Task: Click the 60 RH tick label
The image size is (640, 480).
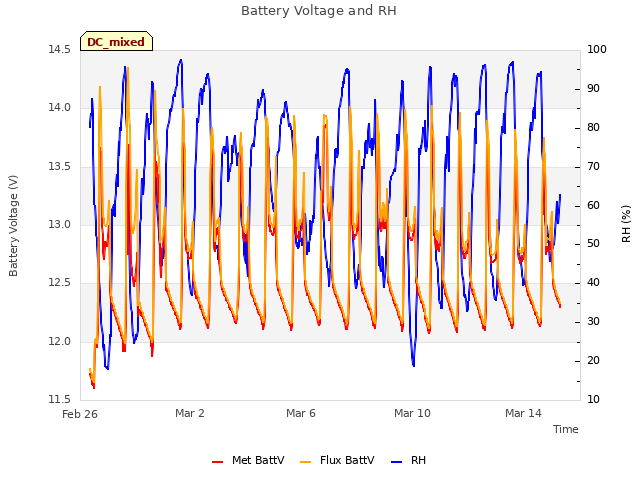Action: coord(593,205)
